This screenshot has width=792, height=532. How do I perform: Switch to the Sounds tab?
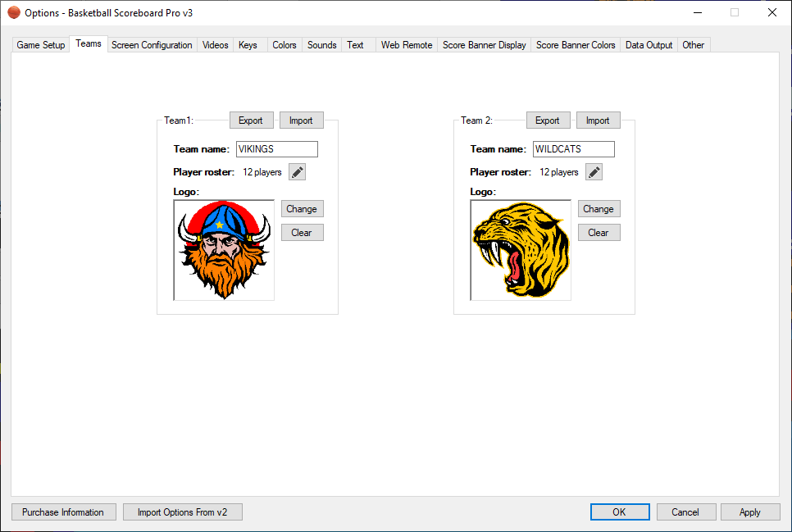pos(321,45)
